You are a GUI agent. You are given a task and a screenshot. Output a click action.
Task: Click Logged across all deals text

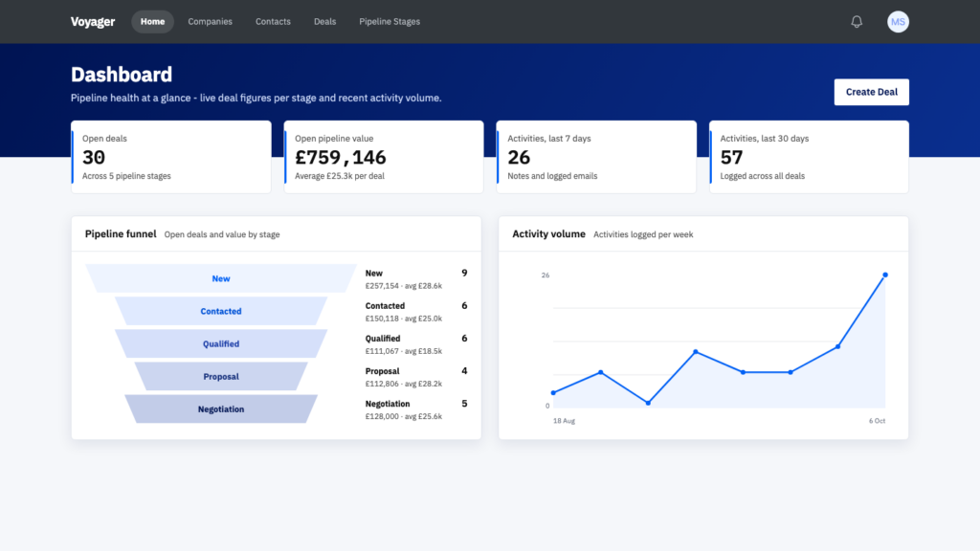[763, 176]
